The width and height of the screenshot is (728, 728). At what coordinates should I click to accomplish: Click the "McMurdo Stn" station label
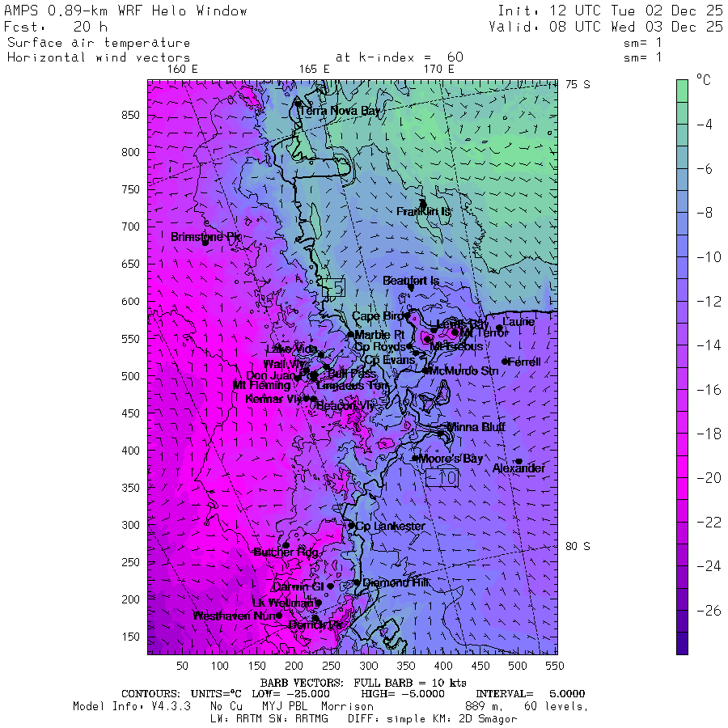[463, 371]
